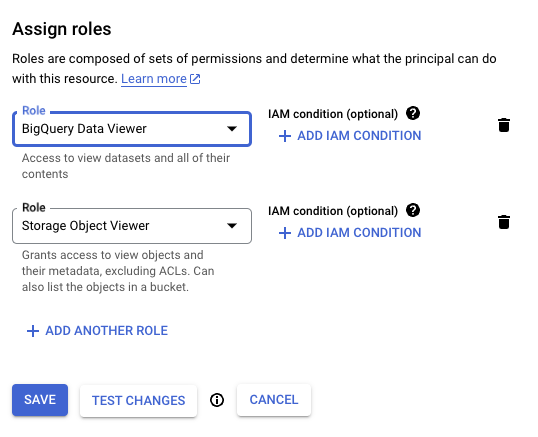Screen dimensions: 538x437
Task: Open the BigQuery Data Viewer role field
Action: [x=132, y=129]
